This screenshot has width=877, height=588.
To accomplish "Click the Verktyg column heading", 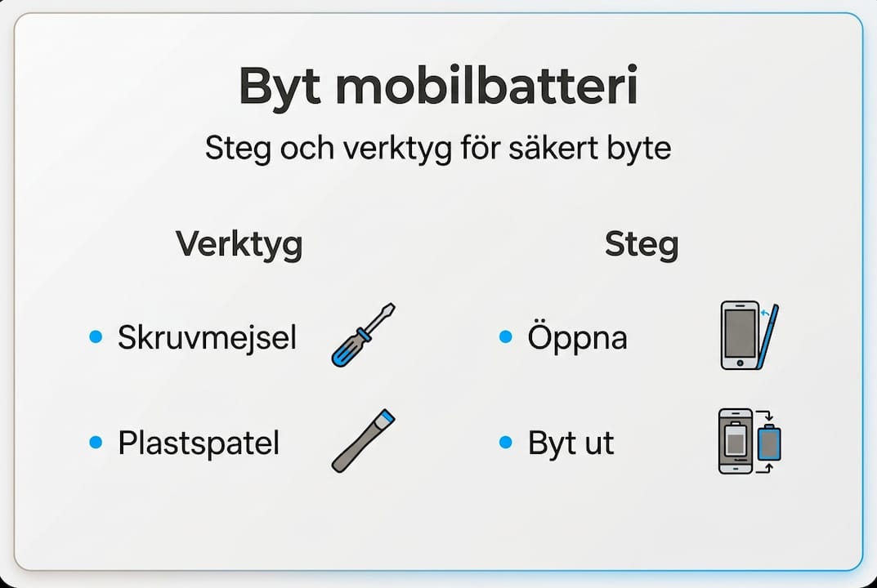I will pyautogui.click(x=239, y=245).
